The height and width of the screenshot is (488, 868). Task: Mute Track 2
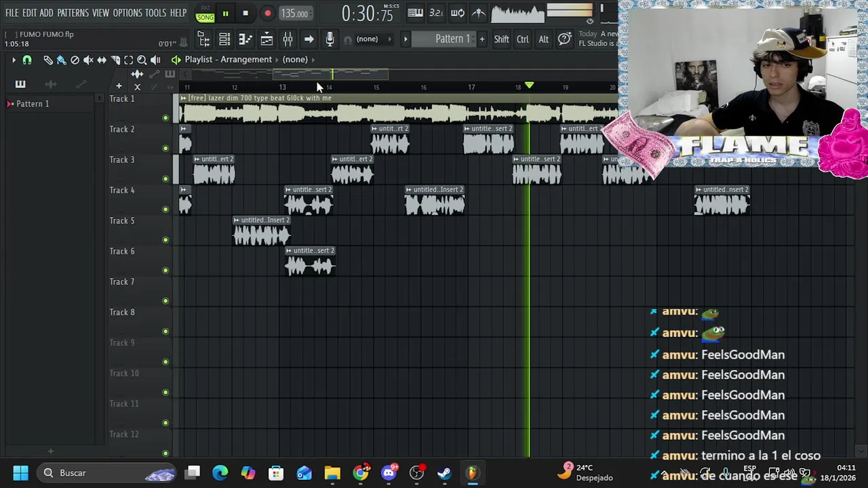tap(165, 148)
